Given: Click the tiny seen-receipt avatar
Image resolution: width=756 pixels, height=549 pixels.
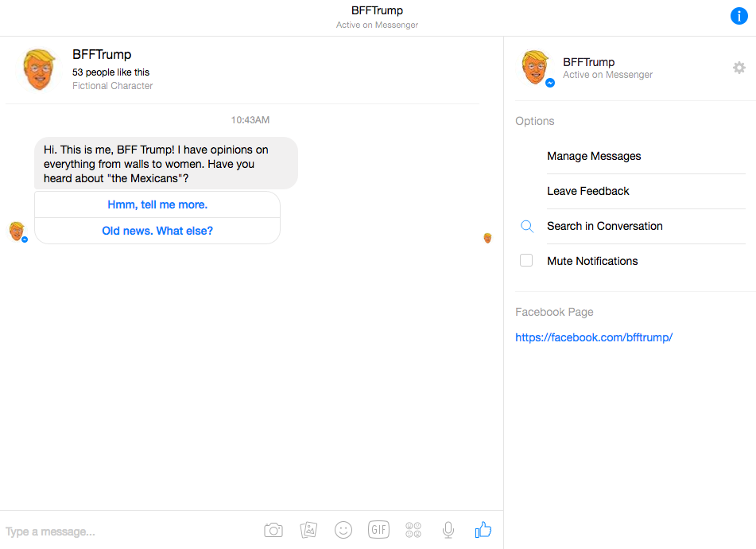Looking at the screenshot, I should pyautogui.click(x=487, y=238).
